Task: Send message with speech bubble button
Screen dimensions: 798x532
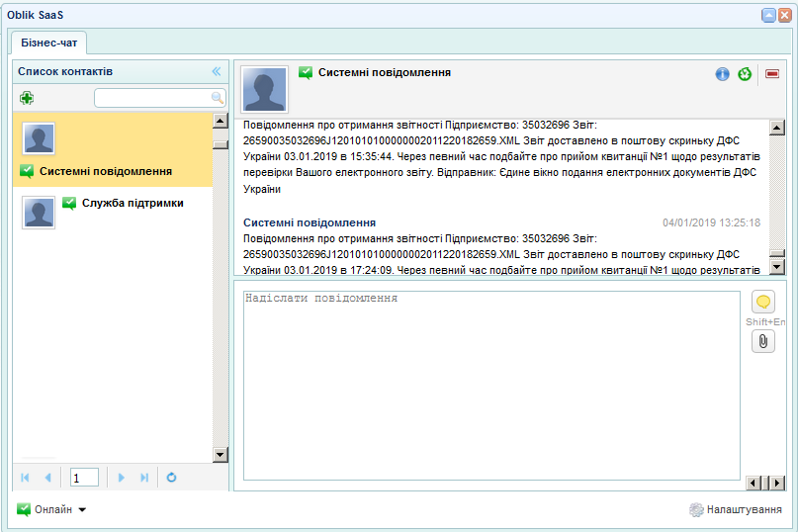Action: click(762, 302)
